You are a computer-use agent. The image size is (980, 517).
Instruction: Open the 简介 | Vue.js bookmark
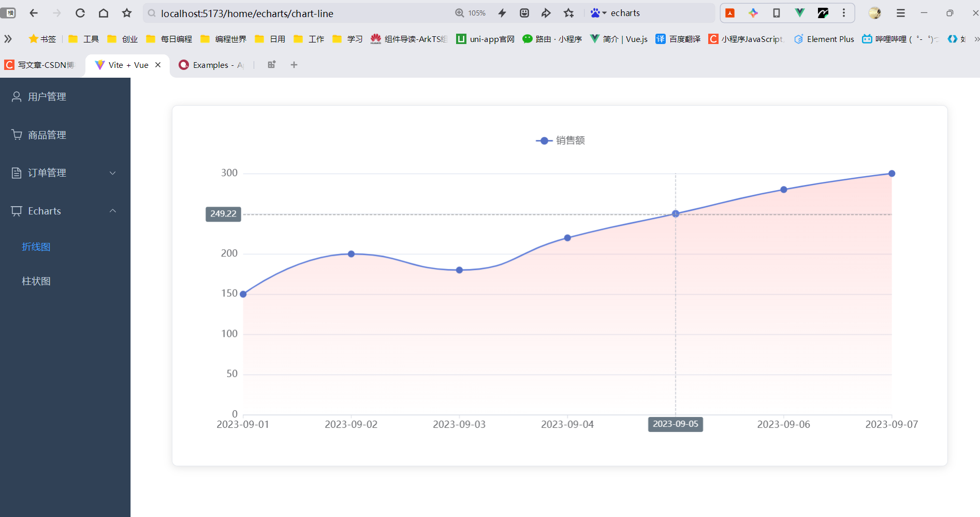[x=619, y=39]
